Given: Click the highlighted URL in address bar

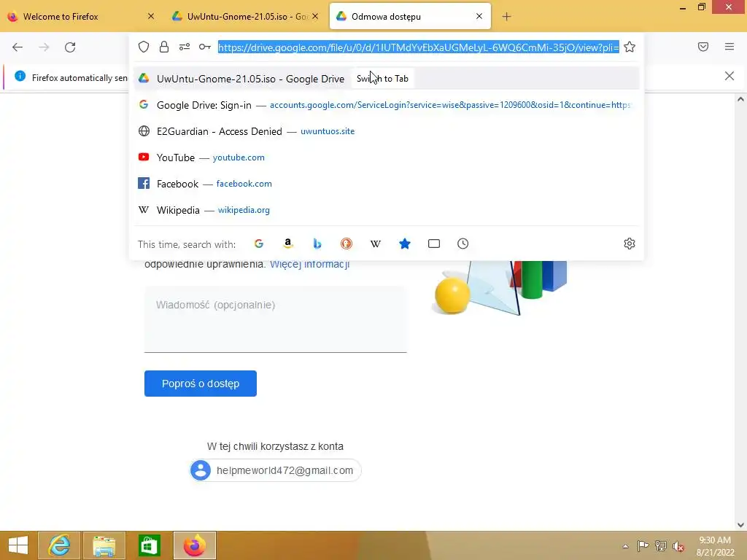Looking at the screenshot, I should coord(418,47).
